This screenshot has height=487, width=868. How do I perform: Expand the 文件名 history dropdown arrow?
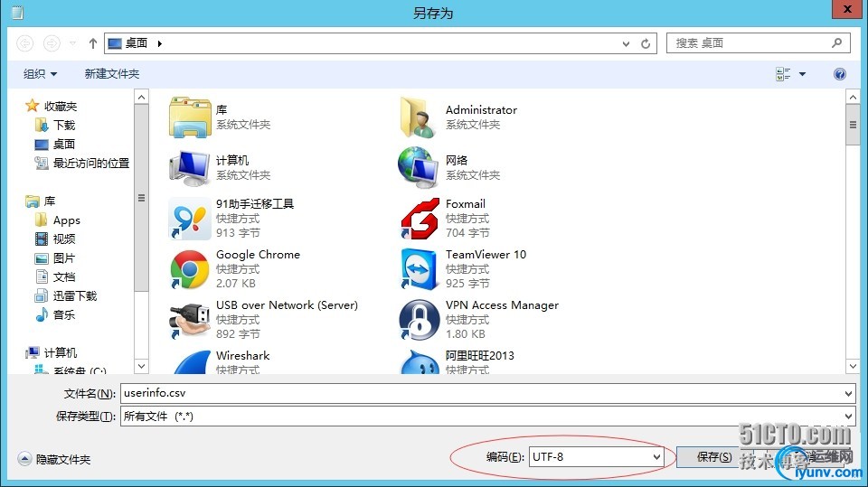pyautogui.click(x=848, y=393)
